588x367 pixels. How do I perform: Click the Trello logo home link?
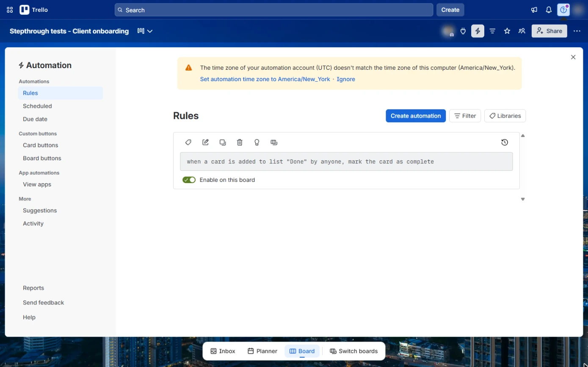(x=34, y=10)
